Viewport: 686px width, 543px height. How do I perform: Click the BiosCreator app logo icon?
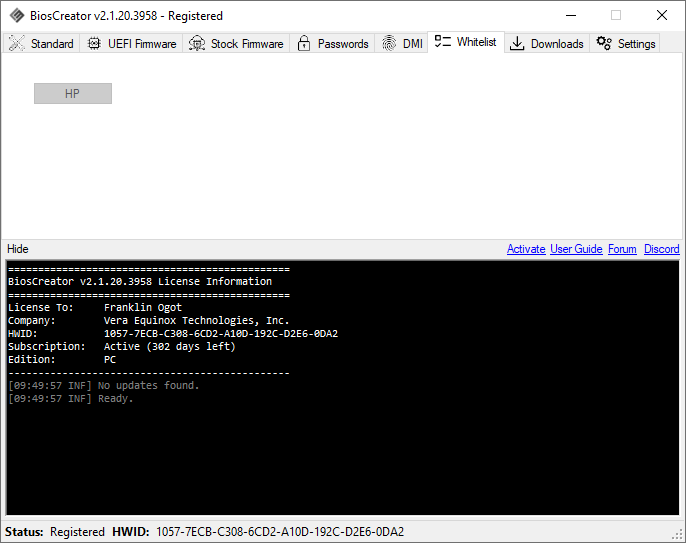[x=17, y=16]
